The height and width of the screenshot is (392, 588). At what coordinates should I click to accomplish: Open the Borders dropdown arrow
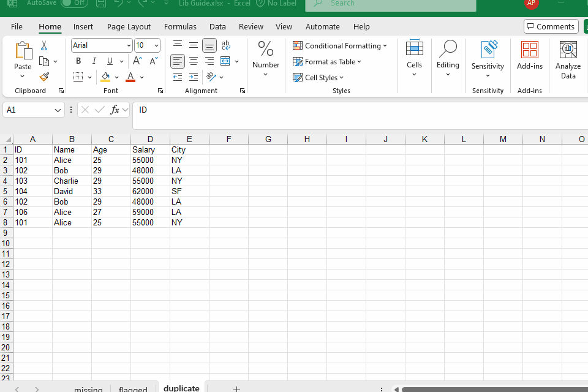click(x=89, y=77)
